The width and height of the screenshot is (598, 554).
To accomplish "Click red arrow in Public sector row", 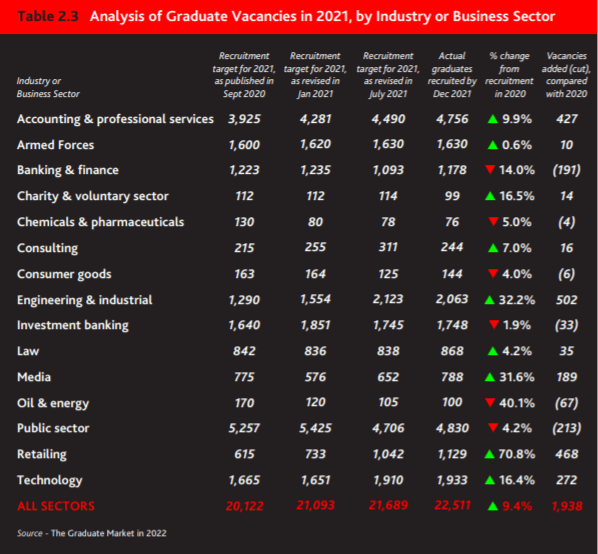I will click(x=493, y=427).
